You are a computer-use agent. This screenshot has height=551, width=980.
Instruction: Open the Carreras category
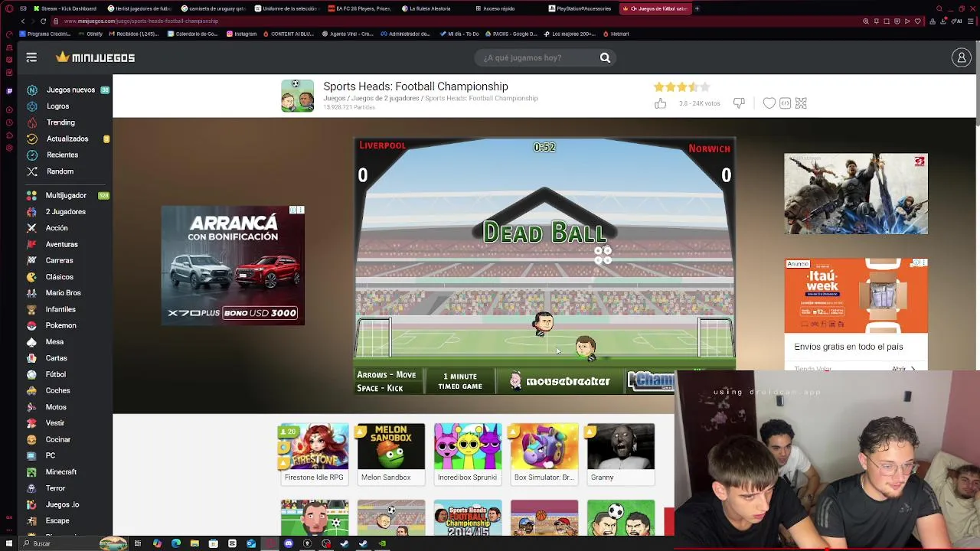[59, 260]
